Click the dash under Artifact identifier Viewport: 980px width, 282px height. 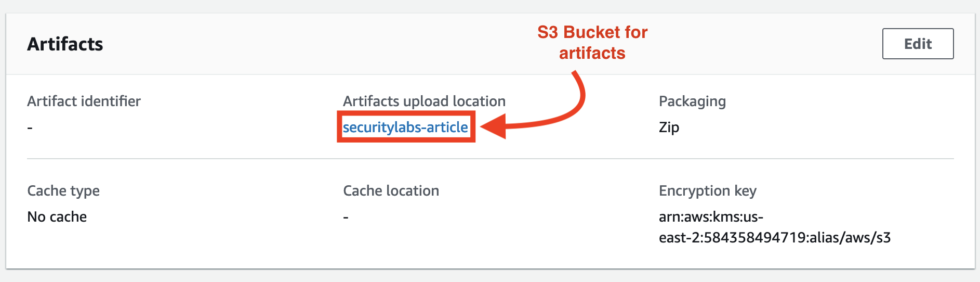pyautogui.click(x=30, y=127)
